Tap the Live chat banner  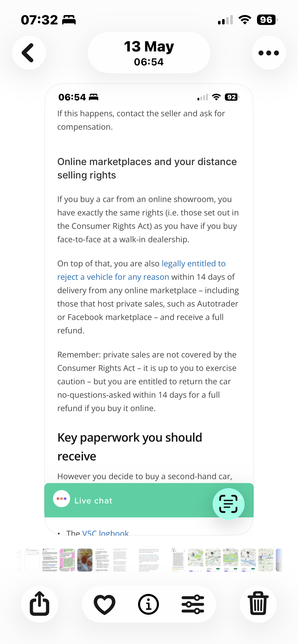(149, 500)
